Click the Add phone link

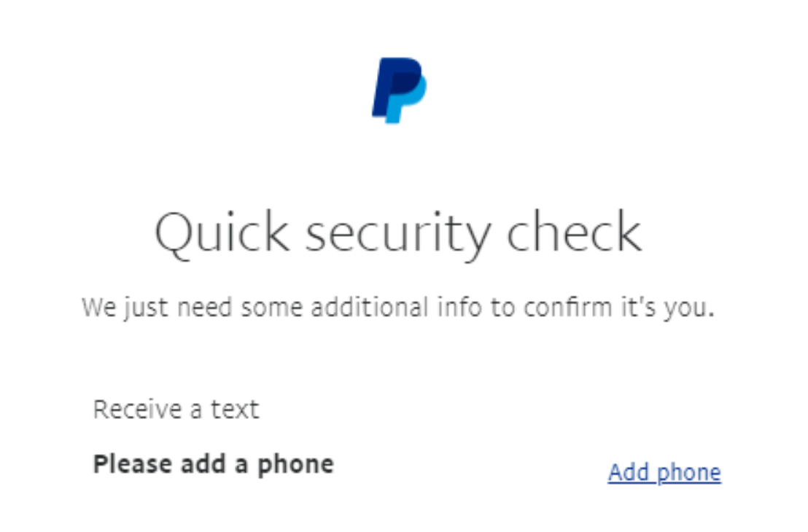click(x=664, y=473)
